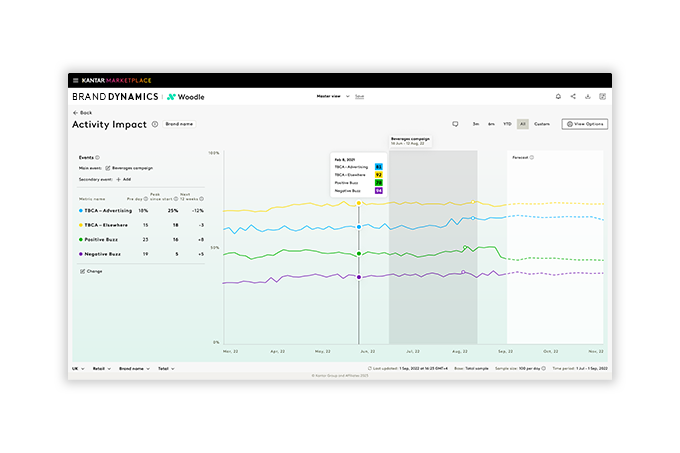The height and width of the screenshot is (453, 680).
Task: Open the hamburger menu in top bar
Action: tap(75, 80)
